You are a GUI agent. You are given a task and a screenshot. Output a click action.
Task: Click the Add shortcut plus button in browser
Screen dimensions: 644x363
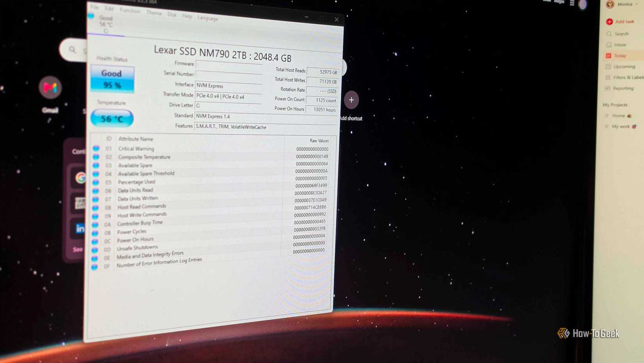tap(351, 100)
